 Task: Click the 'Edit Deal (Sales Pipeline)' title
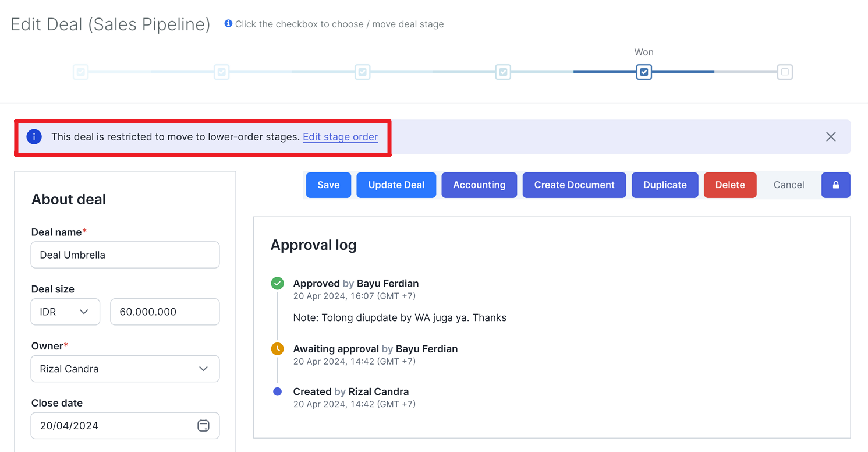(x=111, y=24)
